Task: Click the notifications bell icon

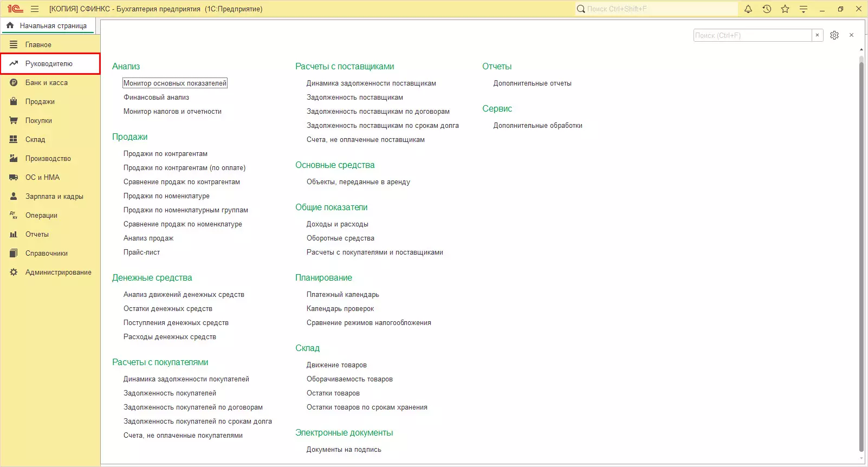Action: (x=748, y=9)
